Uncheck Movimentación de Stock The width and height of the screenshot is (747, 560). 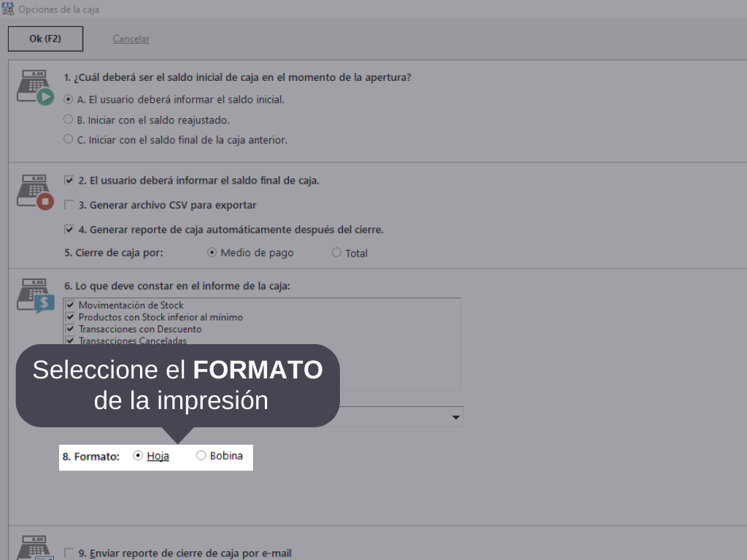[70, 305]
